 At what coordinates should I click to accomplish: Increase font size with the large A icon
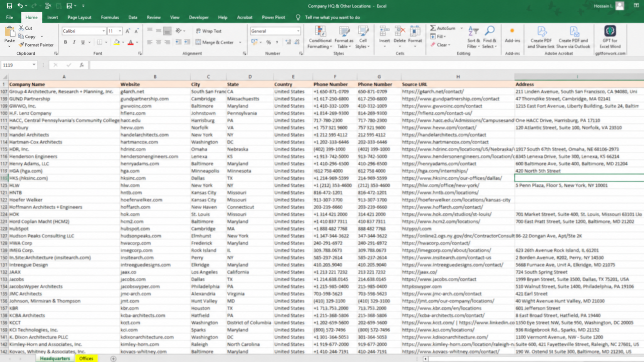[x=127, y=31]
